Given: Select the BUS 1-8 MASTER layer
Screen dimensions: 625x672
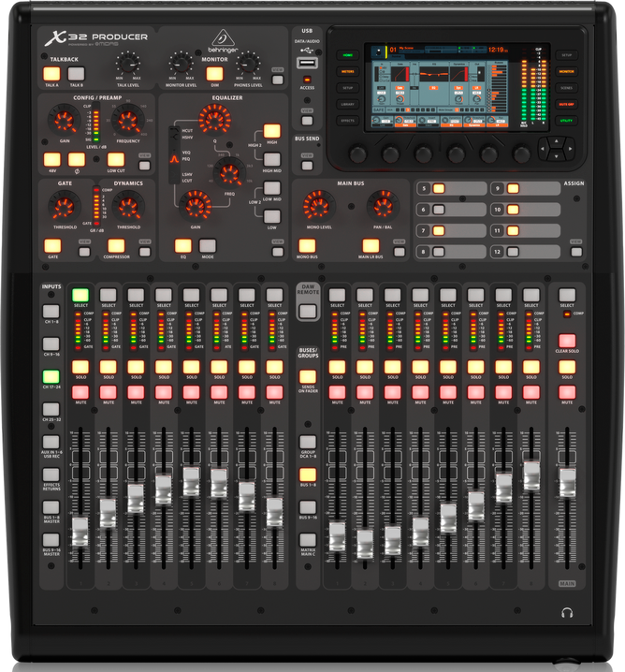Looking at the screenshot, I should pyautogui.click(x=51, y=507).
